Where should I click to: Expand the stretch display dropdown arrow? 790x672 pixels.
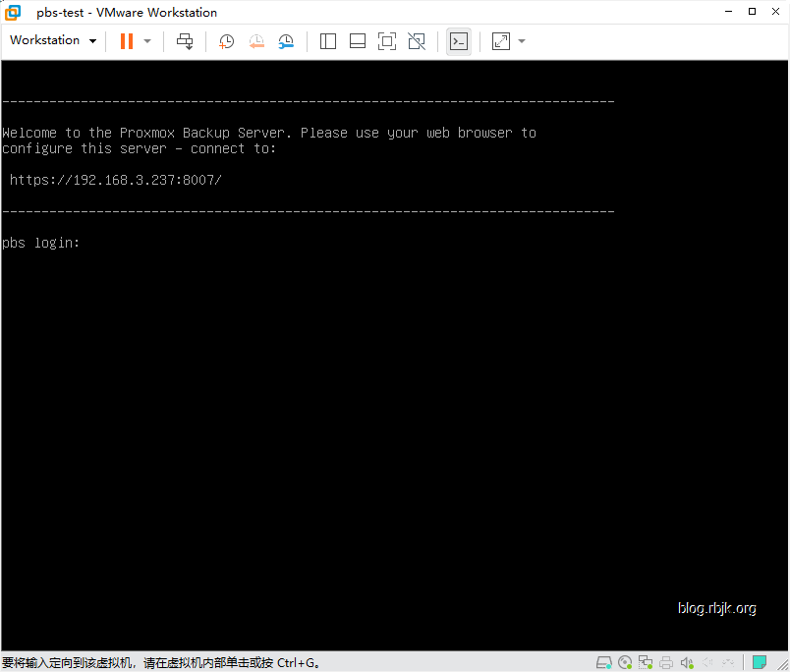522,41
